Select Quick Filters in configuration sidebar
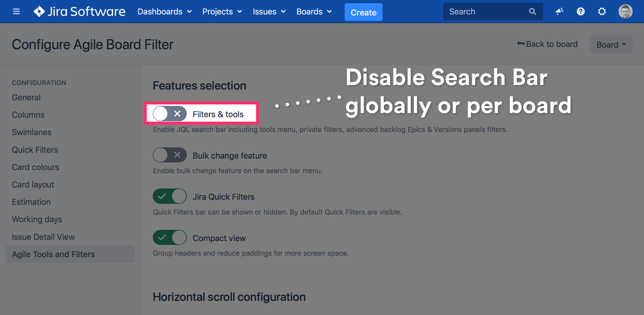The image size is (644, 315). (35, 150)
